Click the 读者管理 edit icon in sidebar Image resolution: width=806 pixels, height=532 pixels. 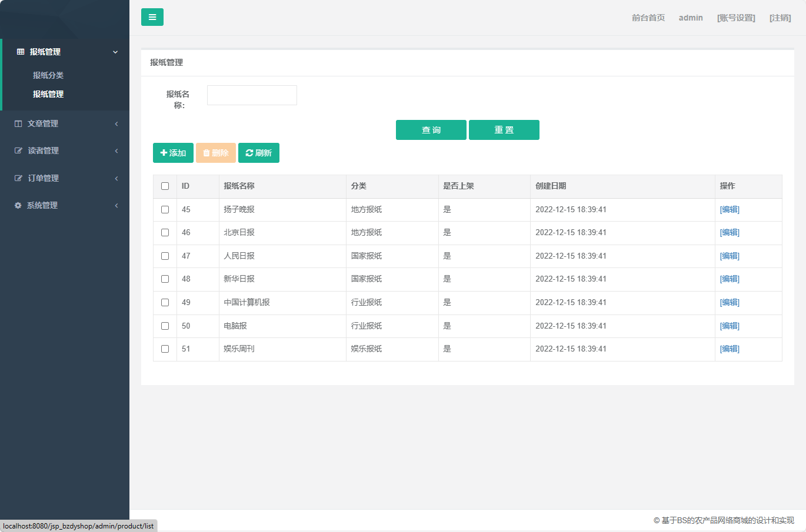coord(18,150)
